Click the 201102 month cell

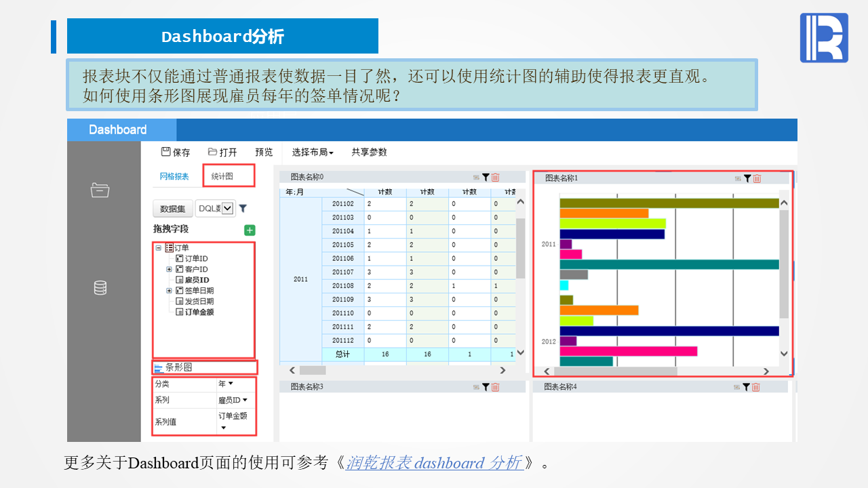coord(343,204)
